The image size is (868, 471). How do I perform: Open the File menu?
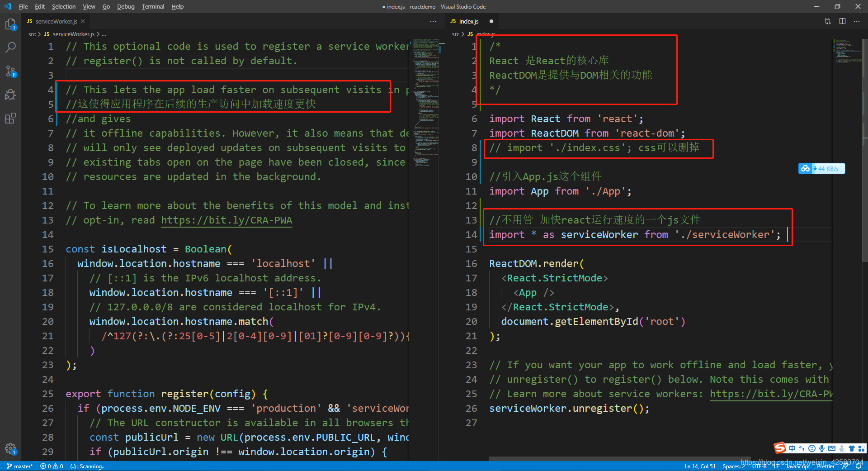(x=24, y=6)
